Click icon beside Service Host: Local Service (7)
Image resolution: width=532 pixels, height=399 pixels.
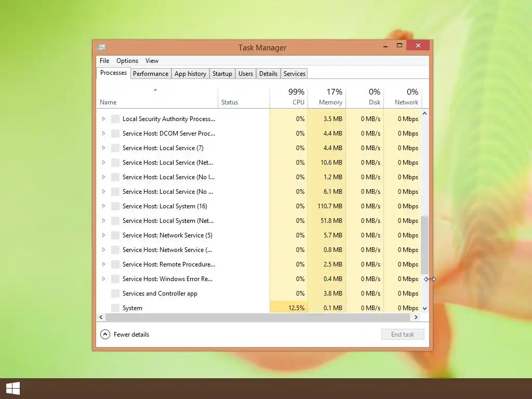(x=115, y=148)
